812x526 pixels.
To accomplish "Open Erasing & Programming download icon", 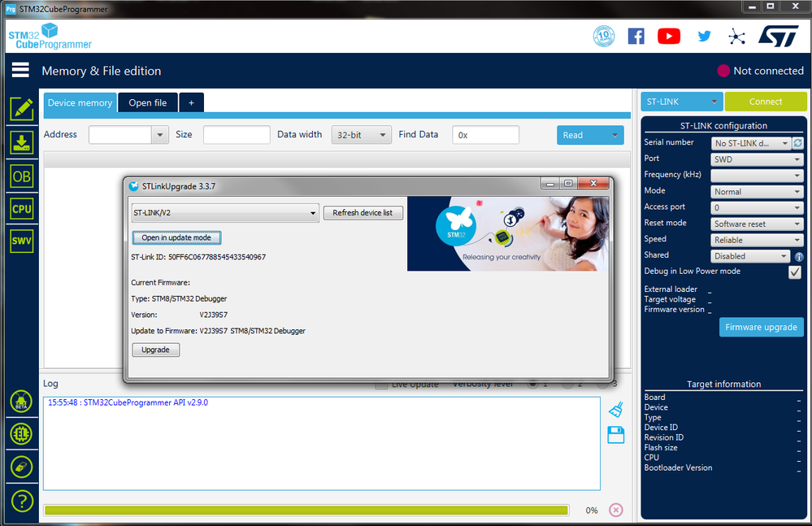I will 22,142.
